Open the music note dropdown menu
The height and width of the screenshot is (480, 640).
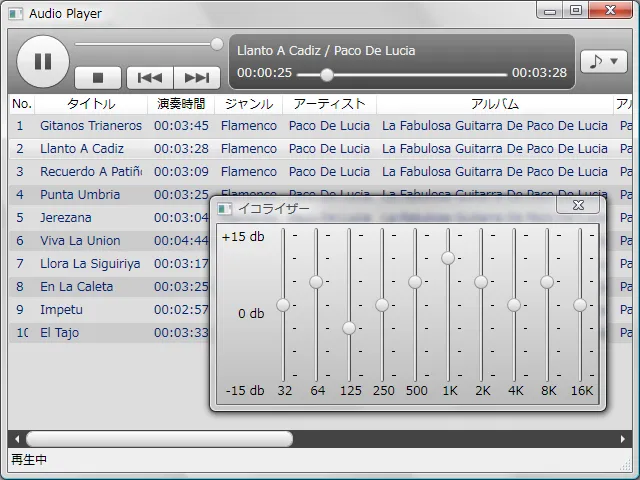[x=604, y=62]
